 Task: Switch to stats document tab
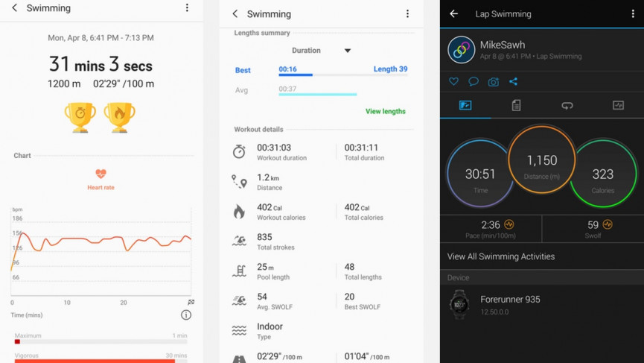coord(516,106)
